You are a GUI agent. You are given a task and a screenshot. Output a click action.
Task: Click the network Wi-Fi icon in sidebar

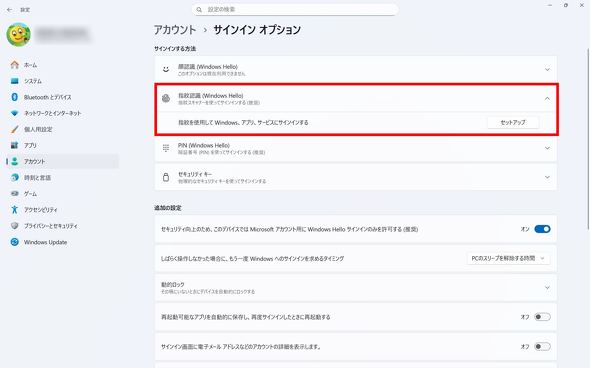tap(15, 113)
